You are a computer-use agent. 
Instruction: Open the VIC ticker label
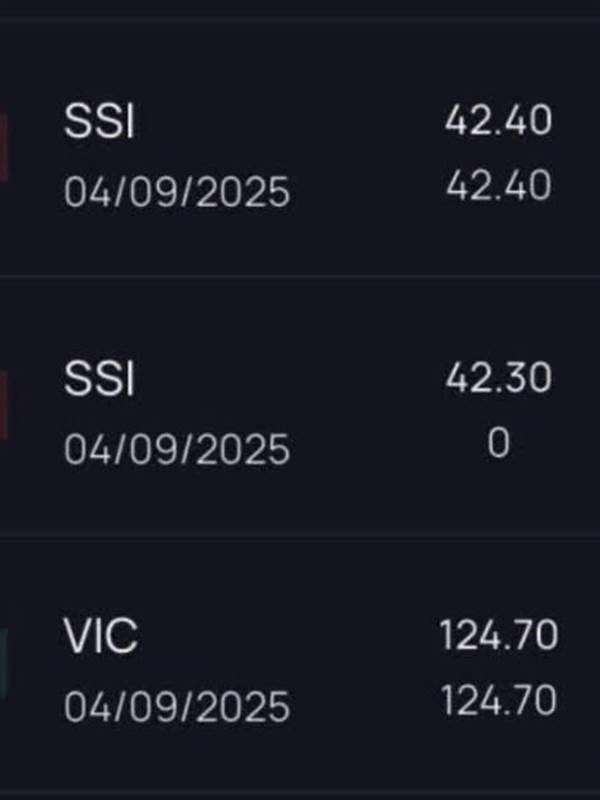pyautogui.click(x=101, y=637)
